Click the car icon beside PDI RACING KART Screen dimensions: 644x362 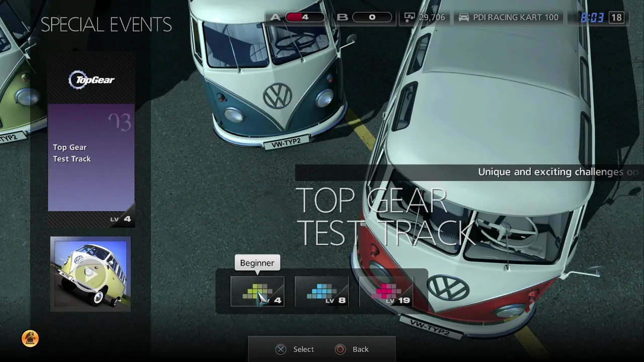464,17
